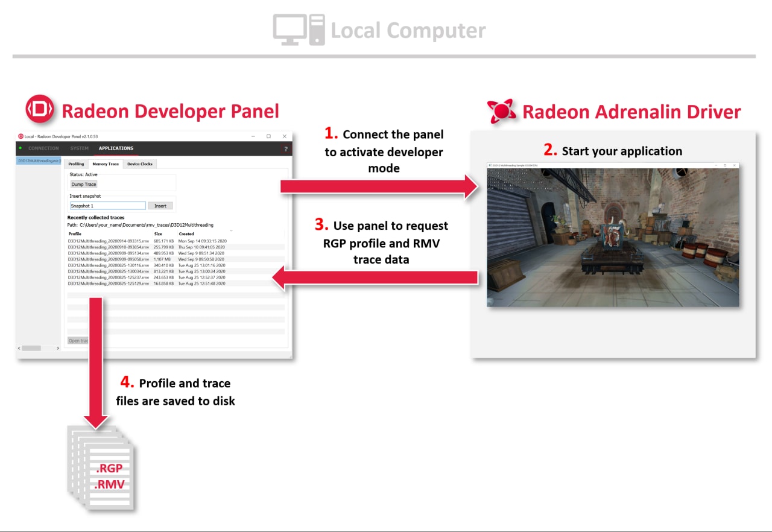Screen dimensions: 772x532
Task: Click the green connection status indicator
Action: 20,148
